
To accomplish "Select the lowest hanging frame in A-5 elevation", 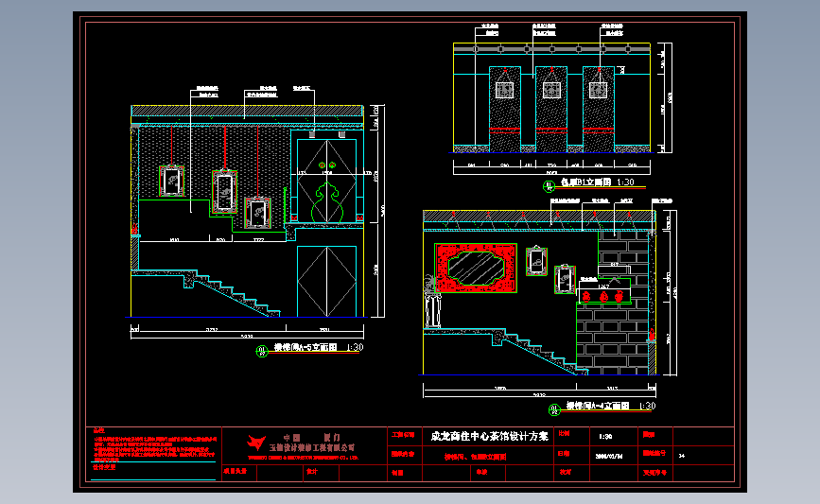I will click(x=258, y=212).
